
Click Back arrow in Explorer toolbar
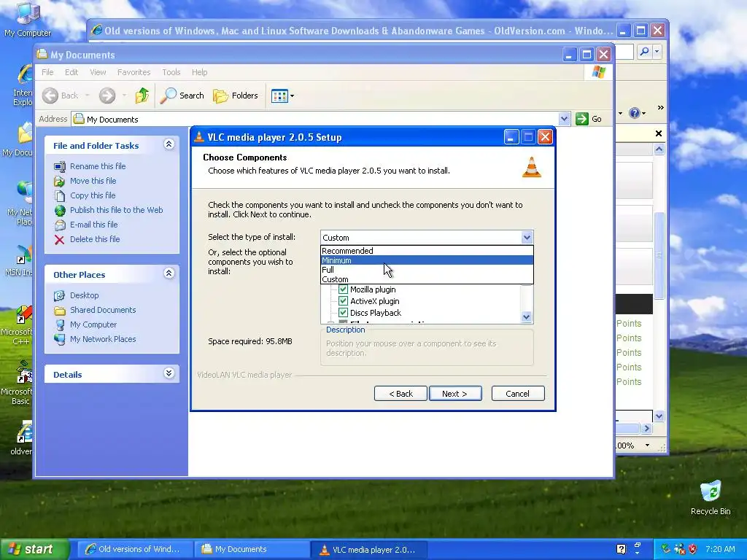click(x=50, y=96)
